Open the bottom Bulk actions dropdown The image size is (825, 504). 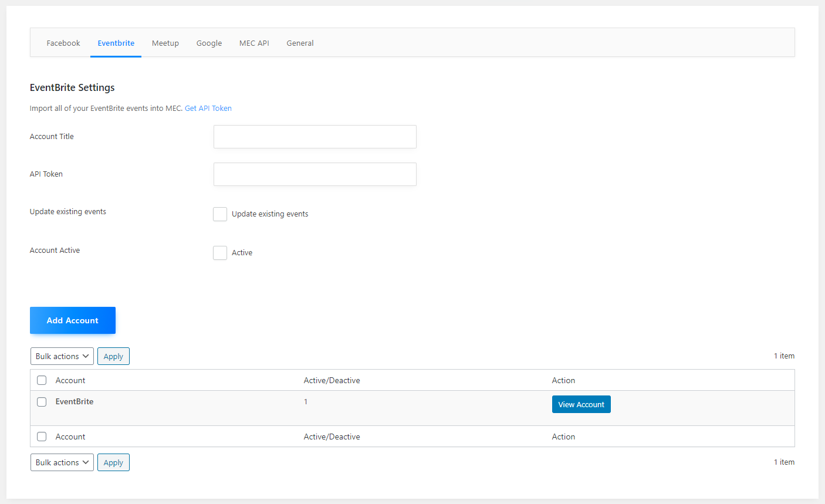point(62,462)
